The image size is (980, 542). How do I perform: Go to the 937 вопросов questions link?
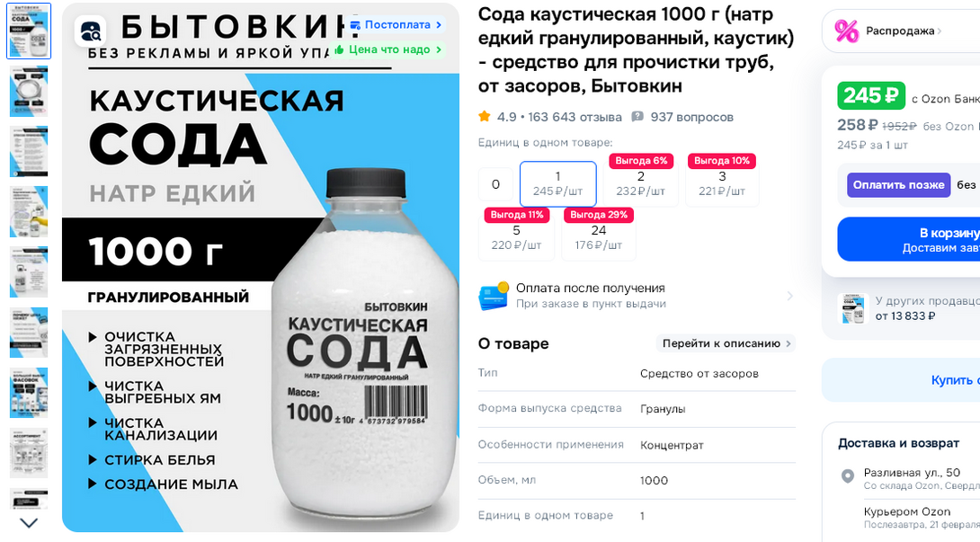pyautogui.click(x=692, y=117)
